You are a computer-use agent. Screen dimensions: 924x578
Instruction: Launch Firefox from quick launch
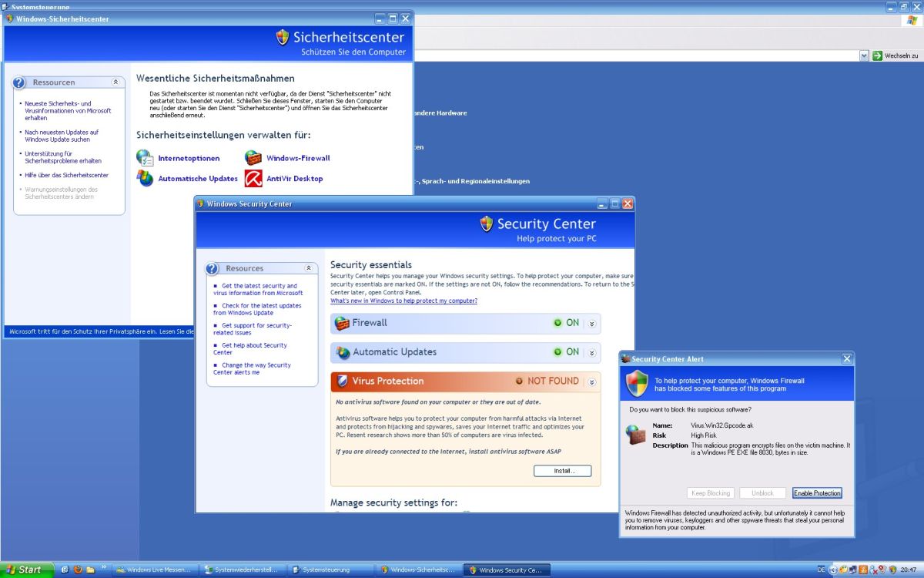[x=77, y=570]
